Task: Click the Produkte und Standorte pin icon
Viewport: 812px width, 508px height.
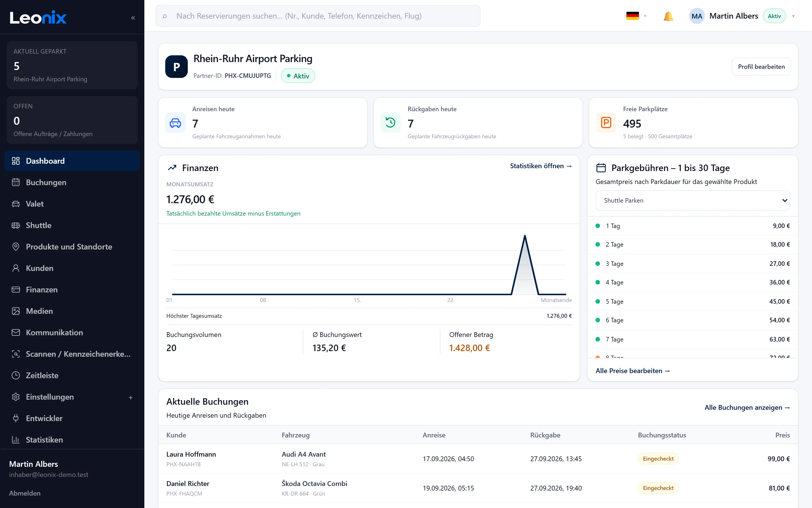Action: [16, 247]
